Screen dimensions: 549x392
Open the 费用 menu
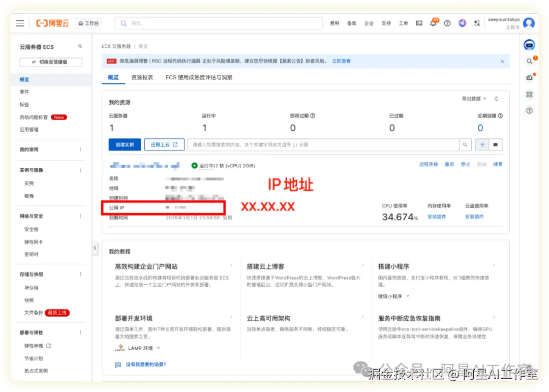[334, 23]
